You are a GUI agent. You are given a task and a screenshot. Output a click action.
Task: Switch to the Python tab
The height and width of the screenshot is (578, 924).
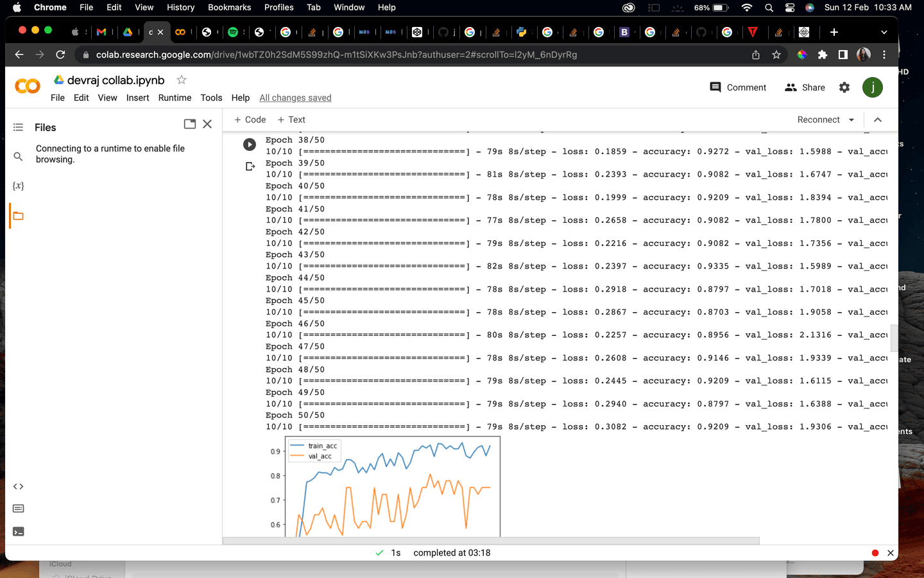coord(521,32)
